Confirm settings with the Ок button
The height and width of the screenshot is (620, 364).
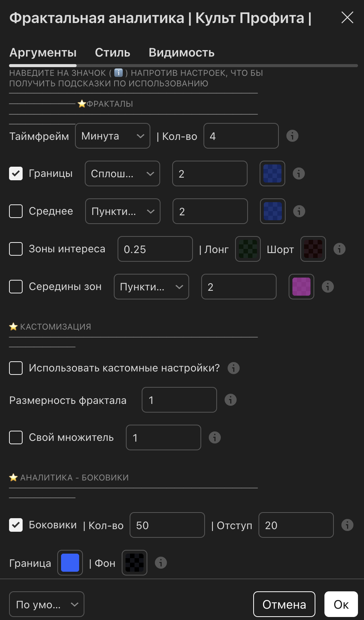tap(341, 604)
